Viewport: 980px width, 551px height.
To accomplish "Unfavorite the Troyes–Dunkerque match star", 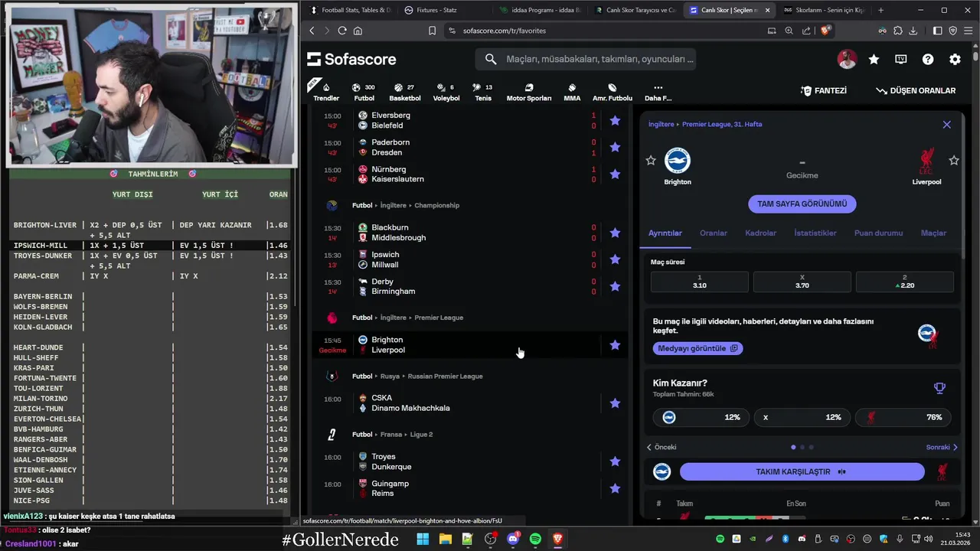I will pyautogui.click(x=615, y=461).
